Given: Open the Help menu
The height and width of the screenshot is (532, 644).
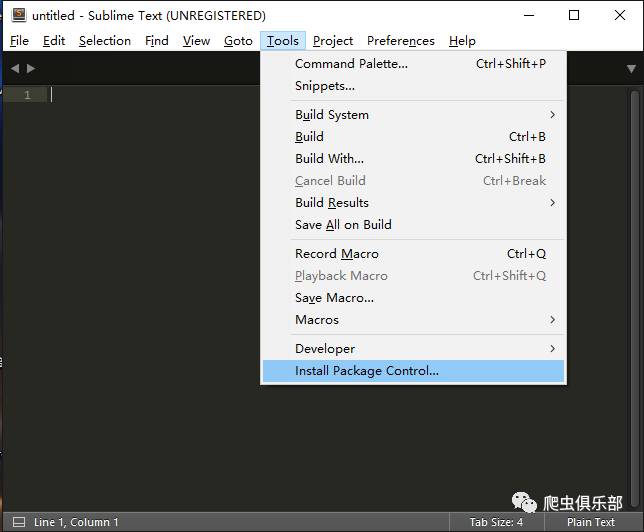Looking at the screenshot, I should click(462, 41).
